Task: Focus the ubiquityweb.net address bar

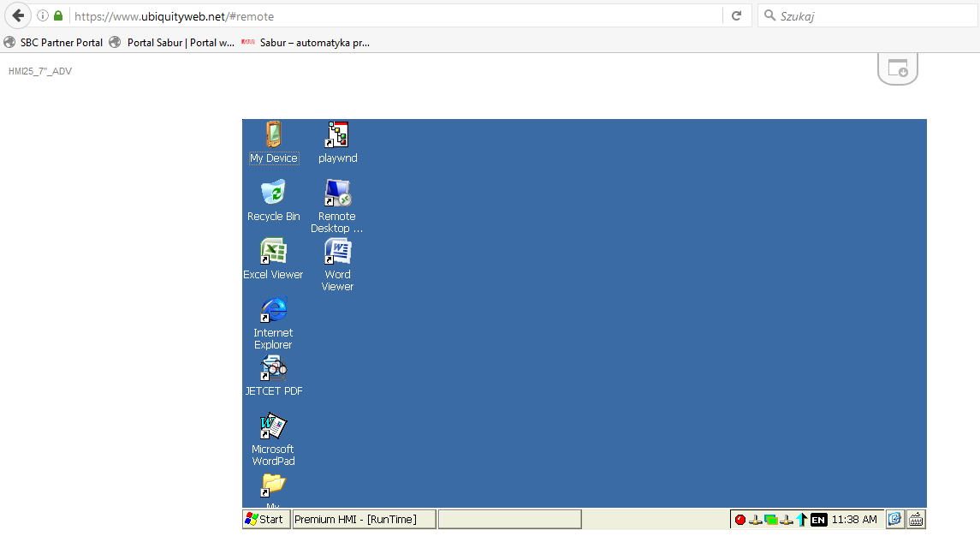Action: [x=396, y=16]
